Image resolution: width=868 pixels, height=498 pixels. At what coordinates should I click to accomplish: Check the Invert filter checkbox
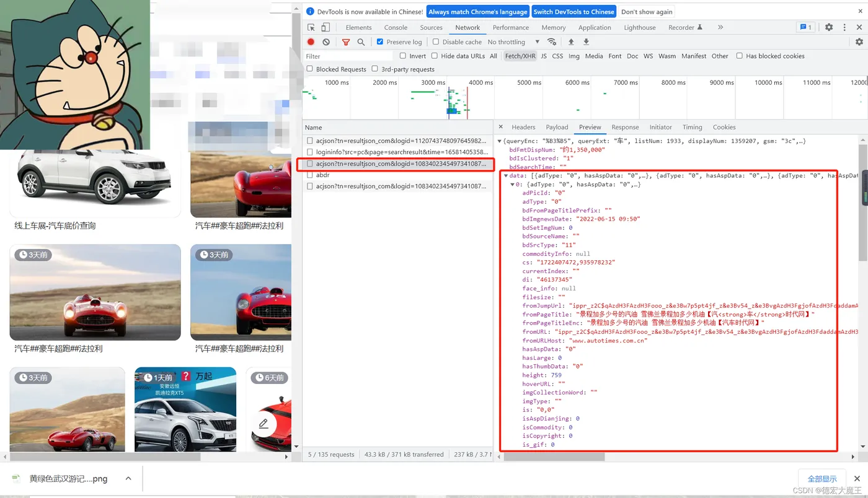[403, 56]
